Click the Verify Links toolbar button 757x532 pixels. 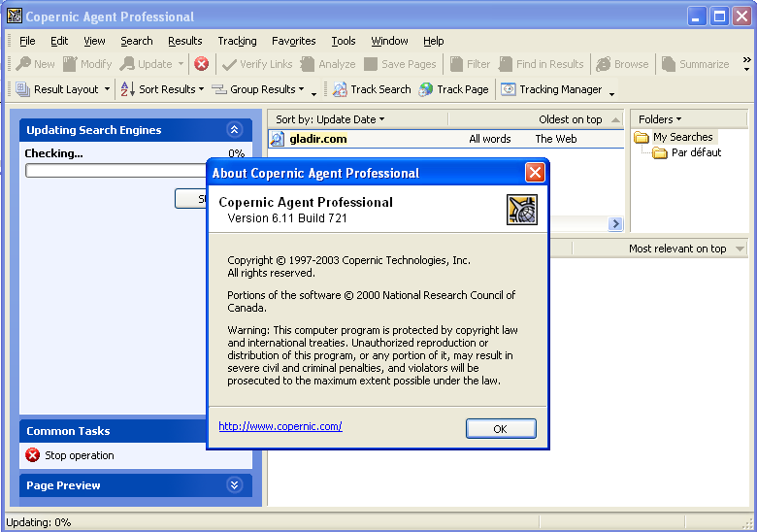257,64
